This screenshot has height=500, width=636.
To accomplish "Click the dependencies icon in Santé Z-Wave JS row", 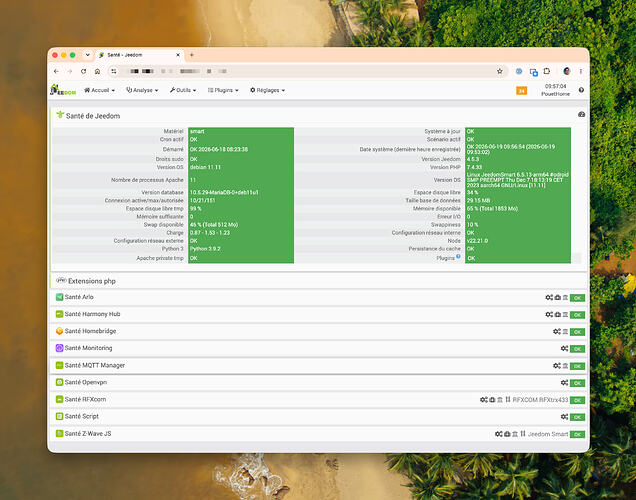I will [x=507, y=434].
